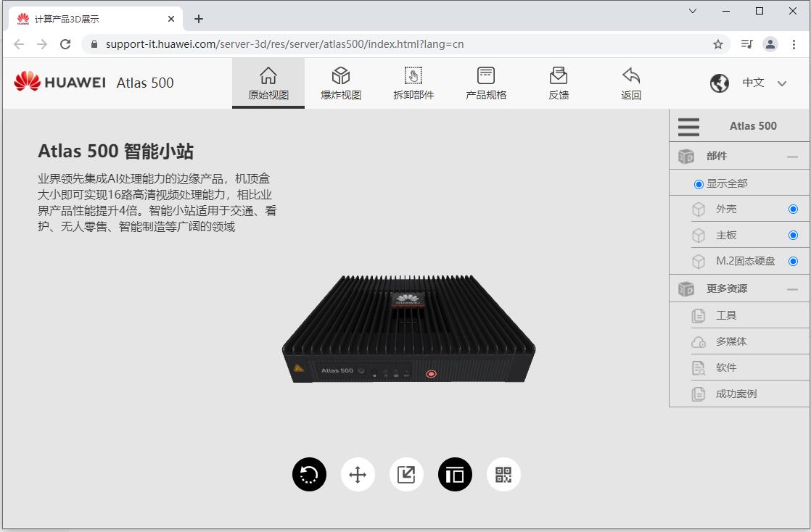Open a new browser tab

click(x=199, y=19)
